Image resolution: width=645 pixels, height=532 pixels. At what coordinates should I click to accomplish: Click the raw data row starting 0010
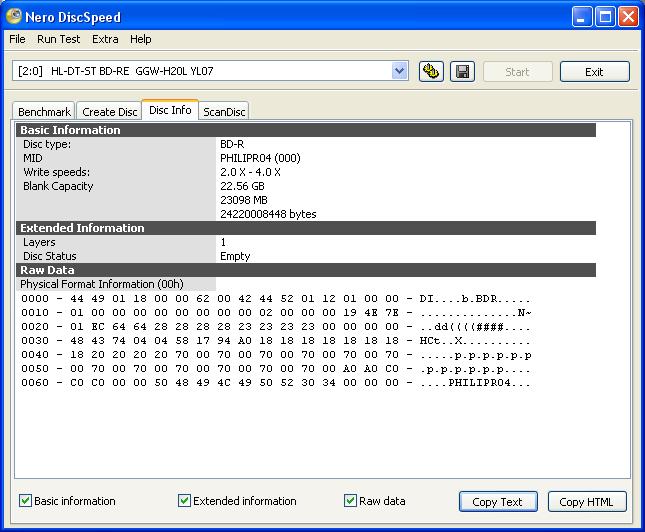pos(276,313)
